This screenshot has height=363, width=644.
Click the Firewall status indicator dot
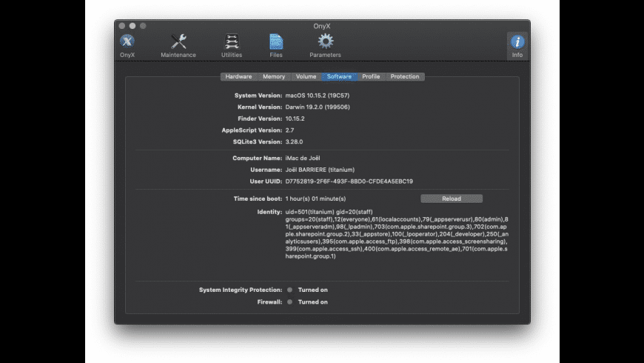(x=290, y=302)
